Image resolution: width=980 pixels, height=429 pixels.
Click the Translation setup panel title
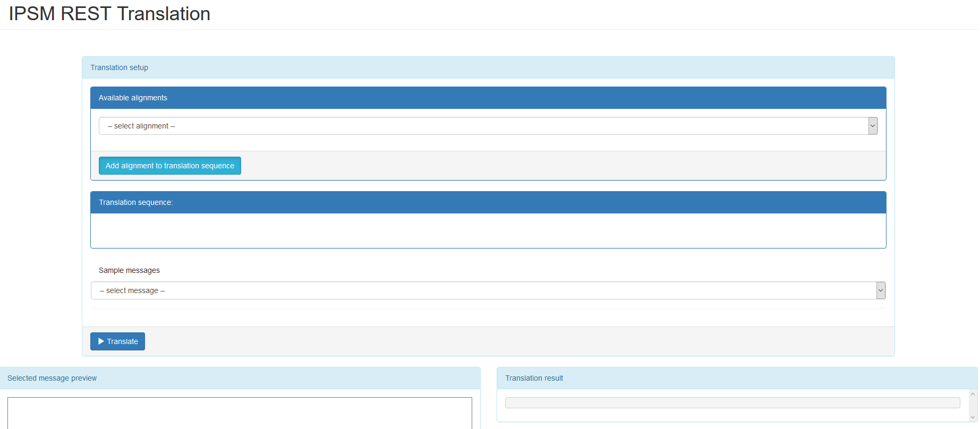click(119, 67)
